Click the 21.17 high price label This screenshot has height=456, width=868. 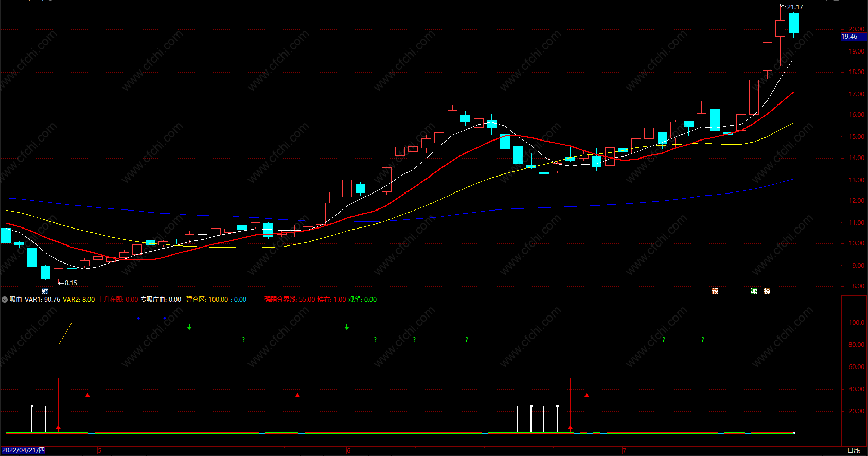point(795,7)
